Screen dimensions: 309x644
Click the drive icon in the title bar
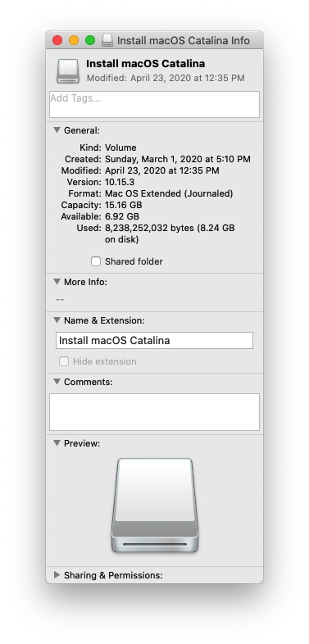107,40
